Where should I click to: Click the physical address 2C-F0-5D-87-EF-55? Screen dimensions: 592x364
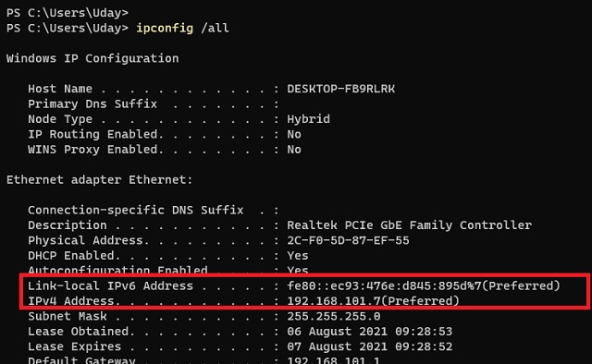[x=348, y=240]
